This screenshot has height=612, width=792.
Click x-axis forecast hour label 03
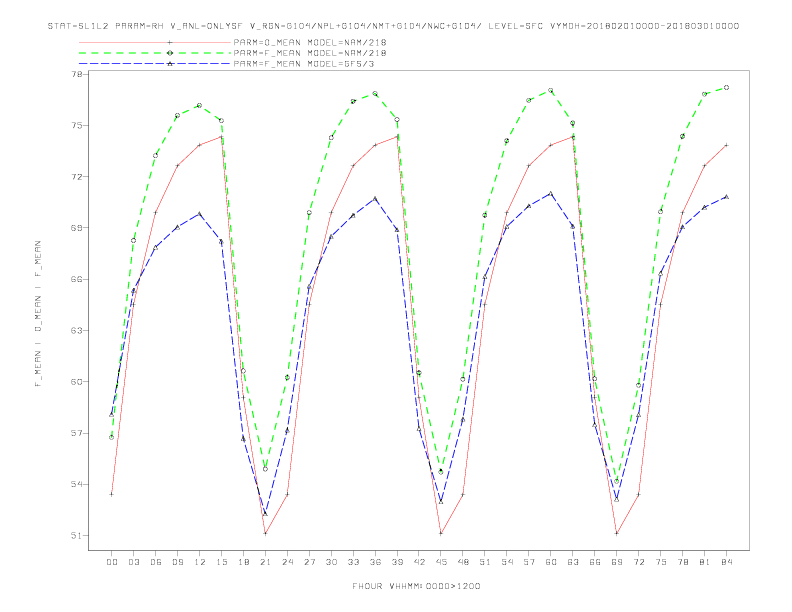[x=133, y=562]
